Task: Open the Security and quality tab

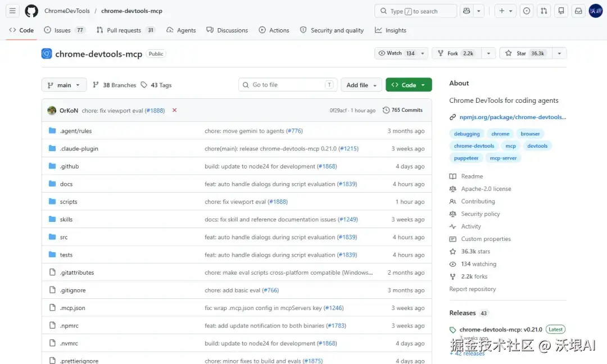Action: [332, 30]
